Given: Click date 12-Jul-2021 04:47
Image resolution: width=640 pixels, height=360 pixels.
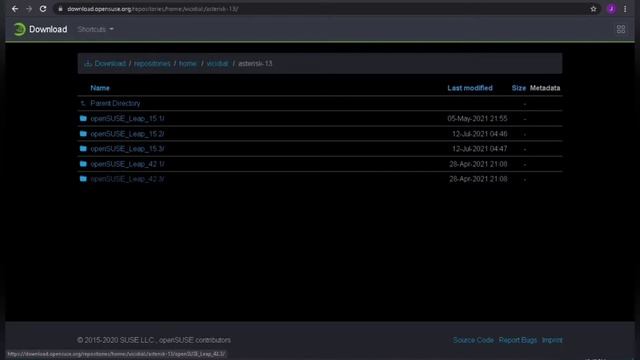Looking at the screenshot, I should tap(480, 149).
